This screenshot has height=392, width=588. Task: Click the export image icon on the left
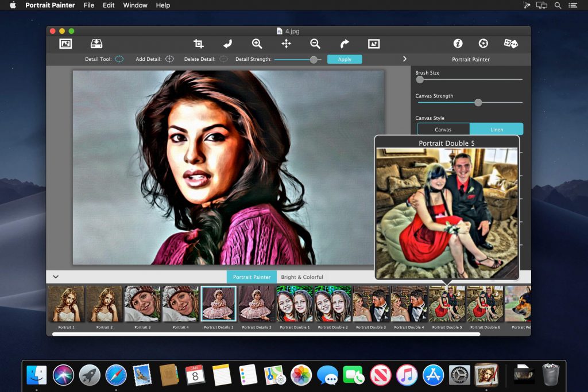click(x=96, y=43)
